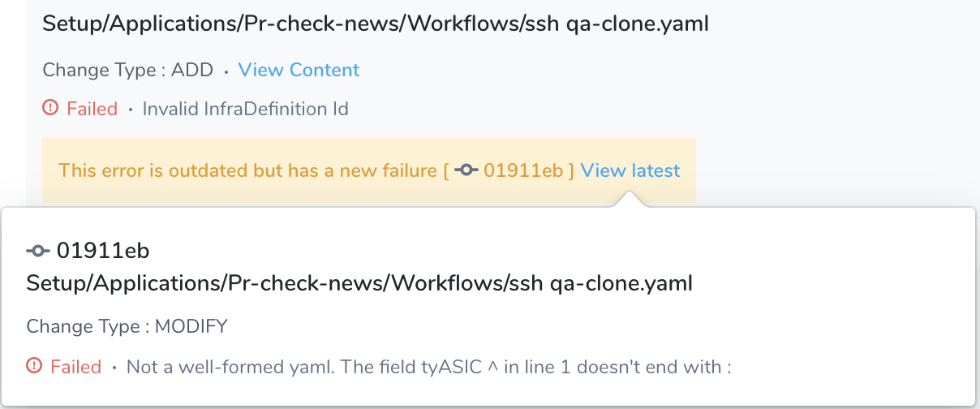Click the dot separator before View Content
This screenshot has width=980, height=409.
[x=226, y=72]
